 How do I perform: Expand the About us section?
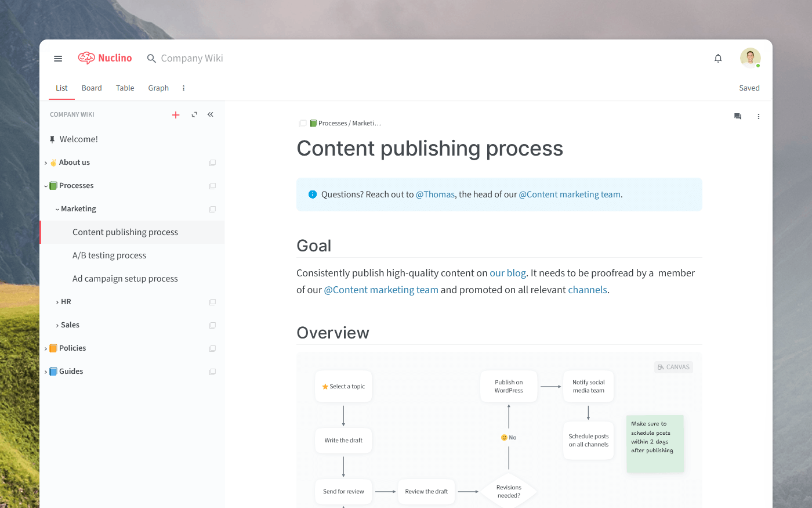click(46, 163)
